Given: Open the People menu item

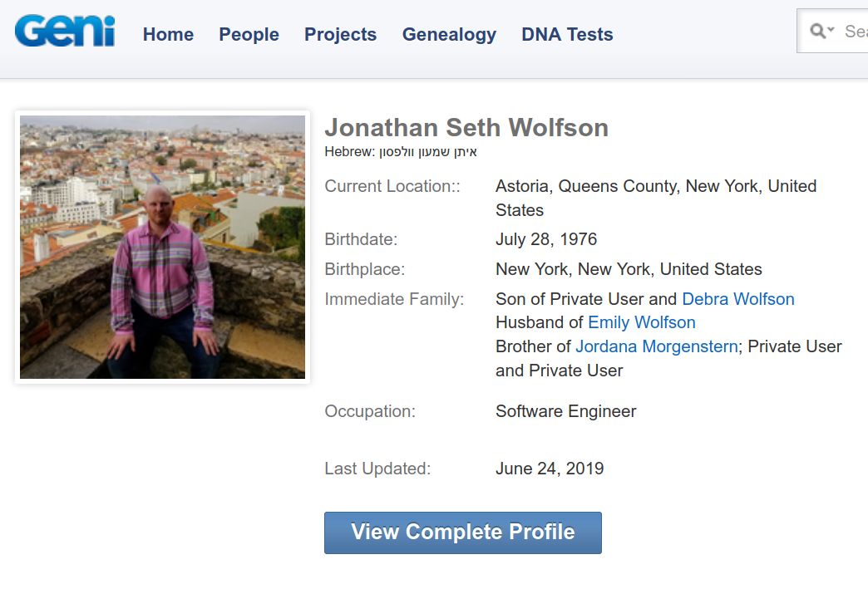Looking at the screenshot, I should click(249, 34).
